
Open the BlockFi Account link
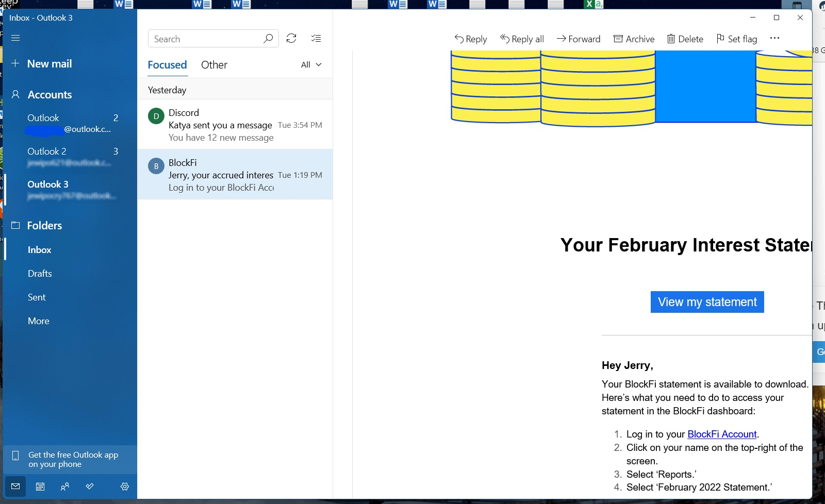tap(721, 434)
